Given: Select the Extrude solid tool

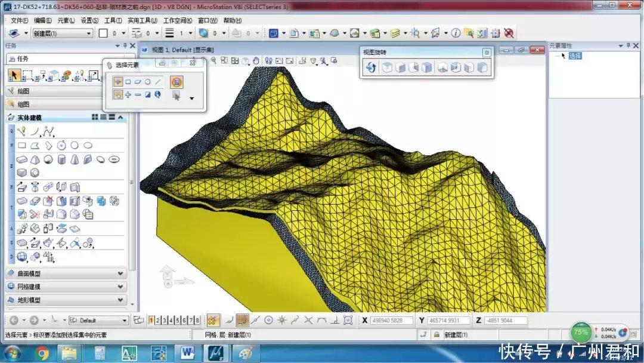Looking at the screenshot, I should click(22, 187).
